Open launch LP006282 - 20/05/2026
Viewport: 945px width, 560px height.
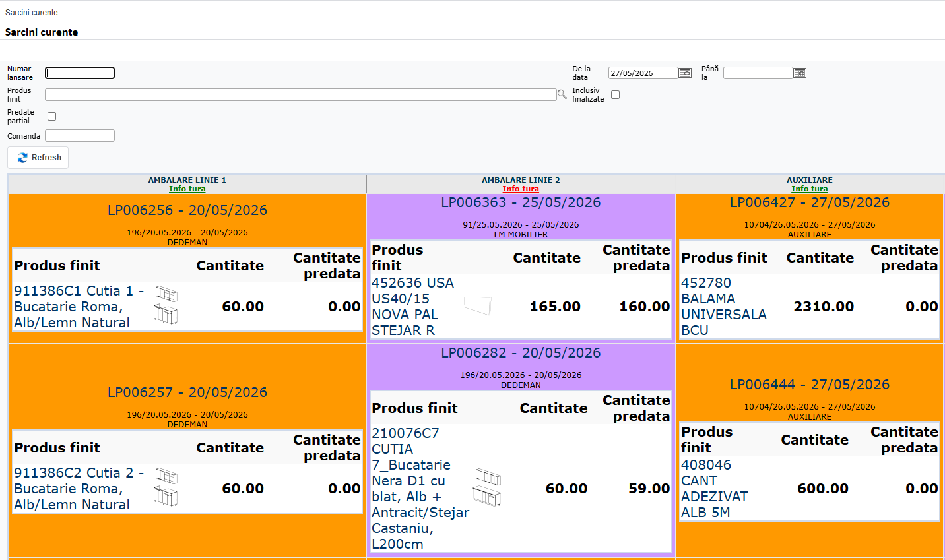[521, 353]
